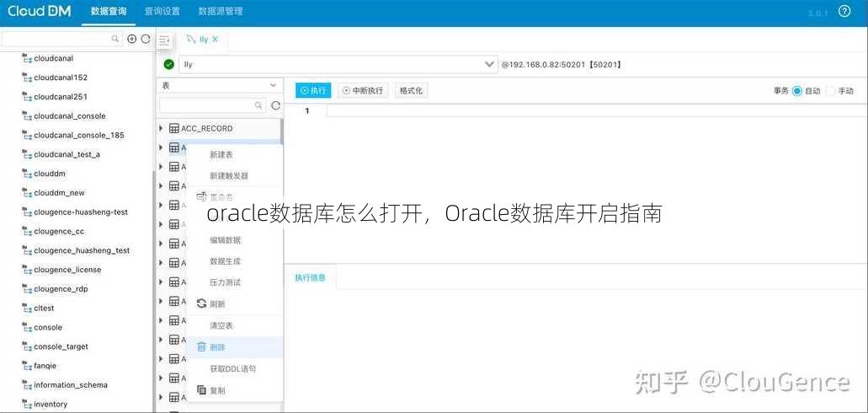Choose 获取DDL语句 from the context menu

232,368
